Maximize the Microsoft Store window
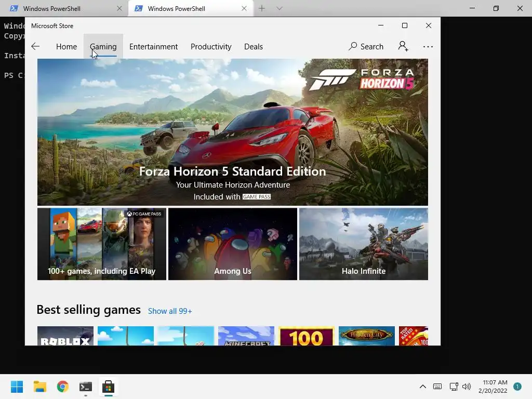The width and height of the screenshot is (532, 399). click(404, 25)
